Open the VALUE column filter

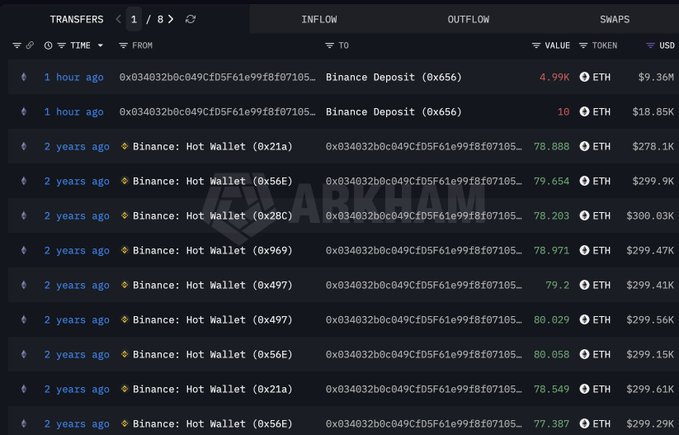[x=536, y=45]
